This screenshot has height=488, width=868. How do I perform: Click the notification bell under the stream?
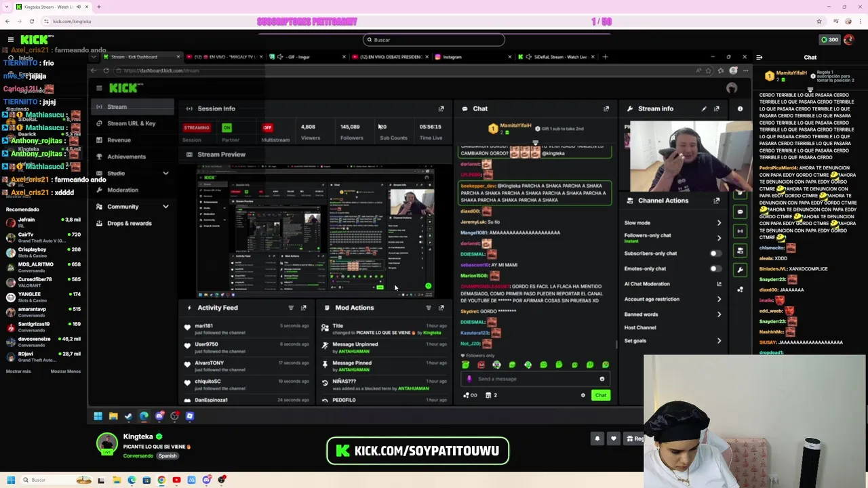(x=597, y=439)
